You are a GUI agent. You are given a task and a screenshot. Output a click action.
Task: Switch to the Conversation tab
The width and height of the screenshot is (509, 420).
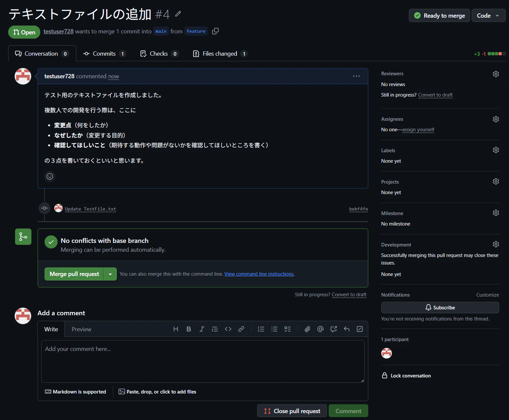(x=42, y=53)
